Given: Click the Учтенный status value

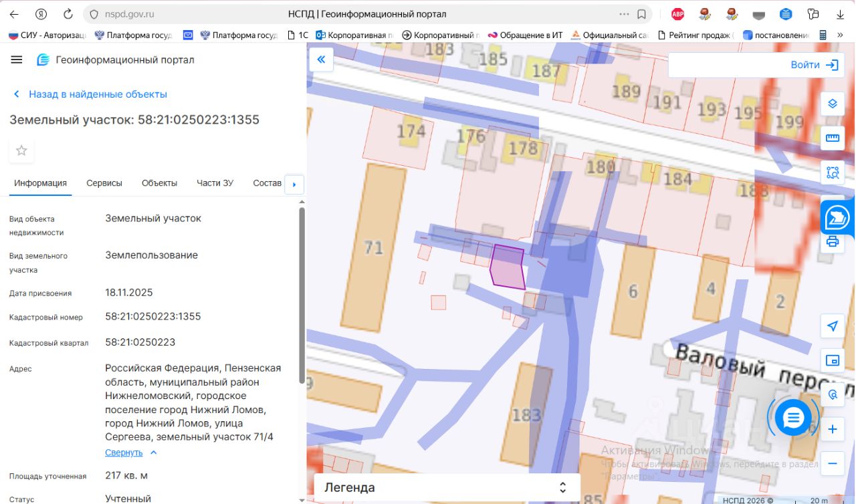Looking at the screenshot, I should click(x=128, y=498).
